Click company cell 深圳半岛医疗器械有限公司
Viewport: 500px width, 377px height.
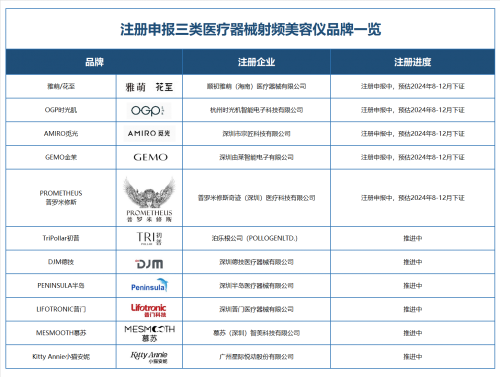(x=256, y=286)
